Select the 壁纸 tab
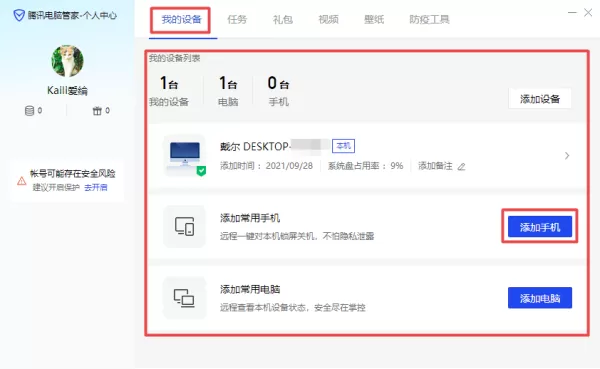The width and height of the screenshot is (600, 369). point(374,20)
